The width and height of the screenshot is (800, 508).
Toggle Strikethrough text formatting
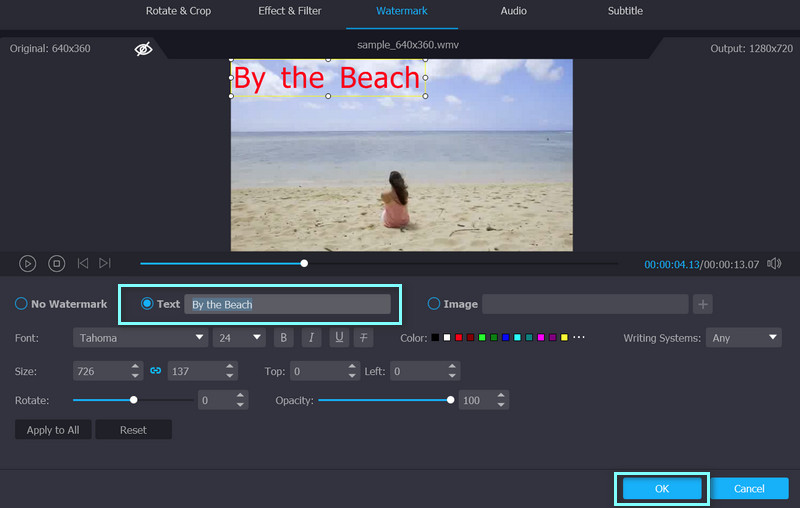(364, 338)
